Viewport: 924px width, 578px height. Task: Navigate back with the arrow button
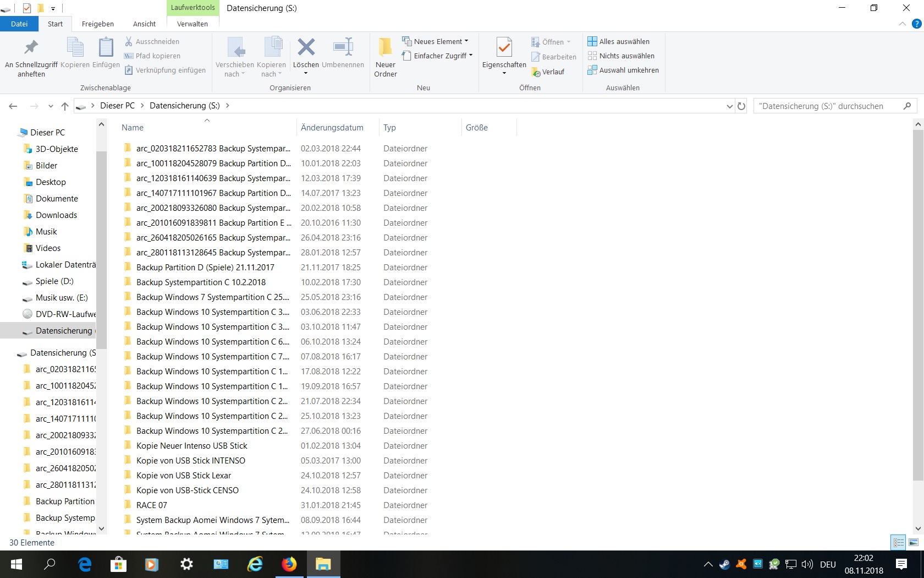click(x=13, y=106)
